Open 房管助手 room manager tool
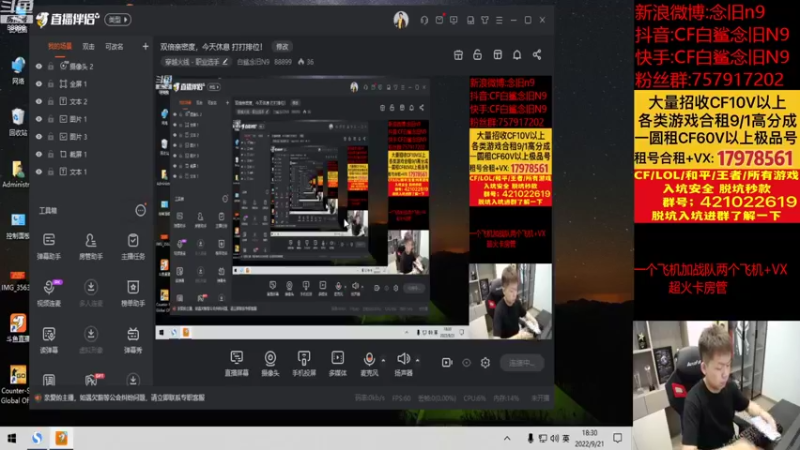This screenshot has height=450, width=800. click(91, 246)
